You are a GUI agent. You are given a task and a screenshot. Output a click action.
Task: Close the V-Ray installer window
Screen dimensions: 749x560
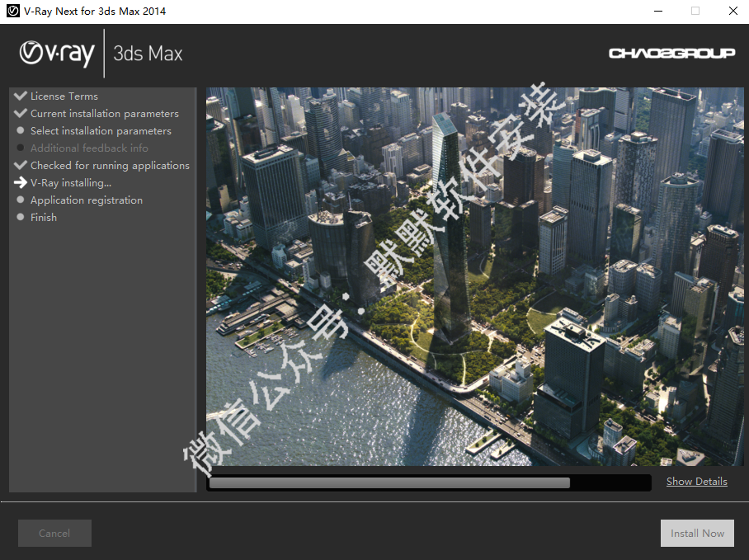[x=733, y=11]
